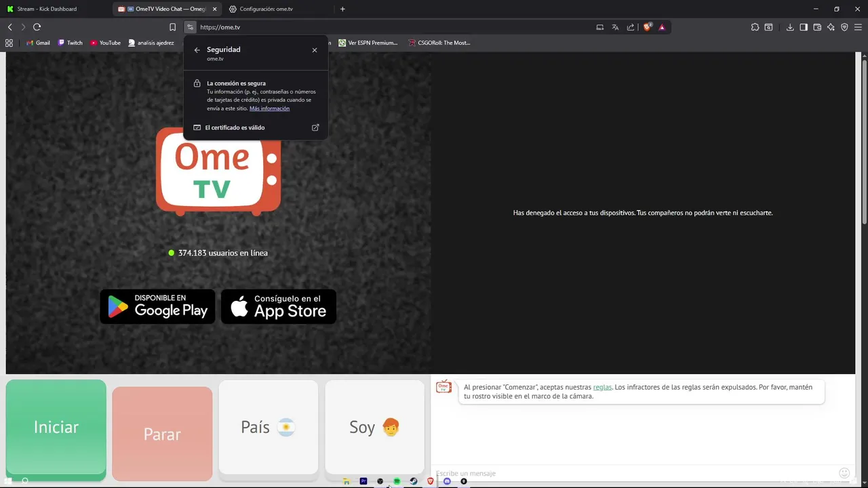868x488 pixels.
Task: Open the Leo AI sparkle icon
Action: [x=831, y=27]
